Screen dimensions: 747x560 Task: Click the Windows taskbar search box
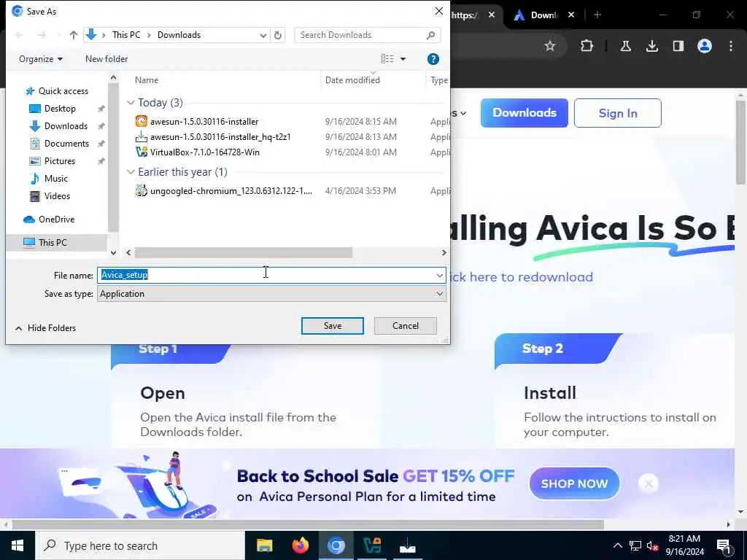tap(141, 545)
